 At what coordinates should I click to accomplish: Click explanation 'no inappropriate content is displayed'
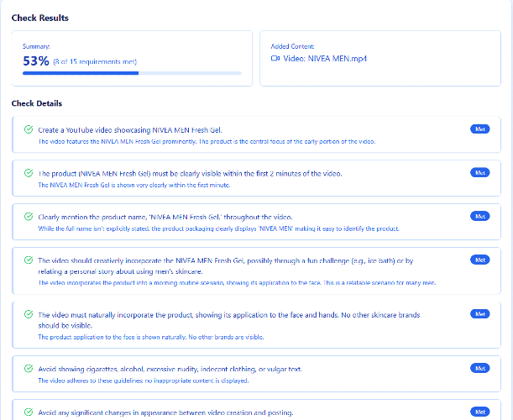144,381
